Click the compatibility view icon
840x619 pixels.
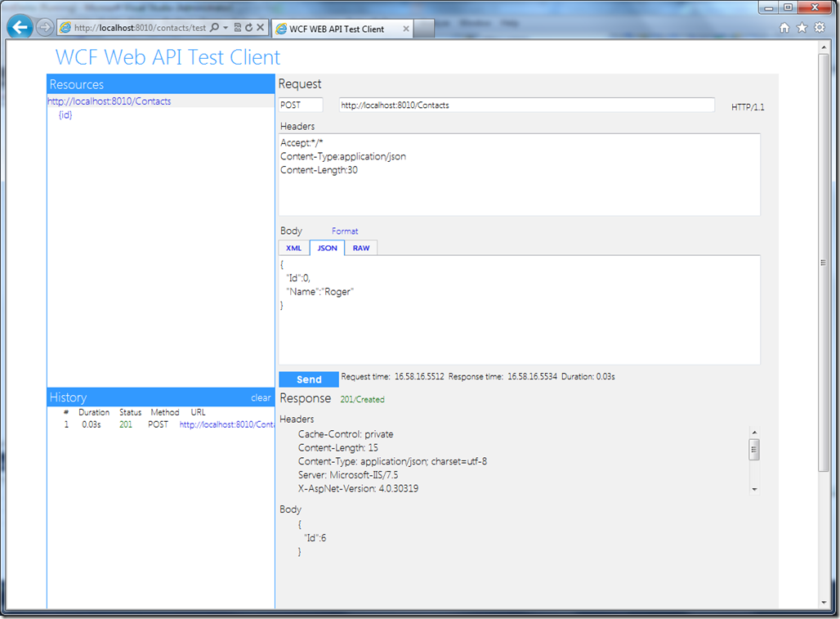(x=237, y=27)
